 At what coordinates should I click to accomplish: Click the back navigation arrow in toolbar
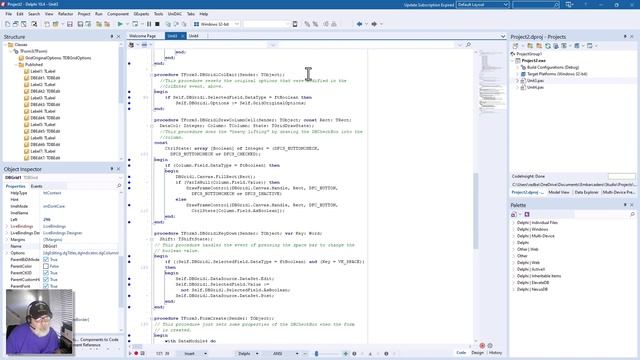[x=359, y=24]
